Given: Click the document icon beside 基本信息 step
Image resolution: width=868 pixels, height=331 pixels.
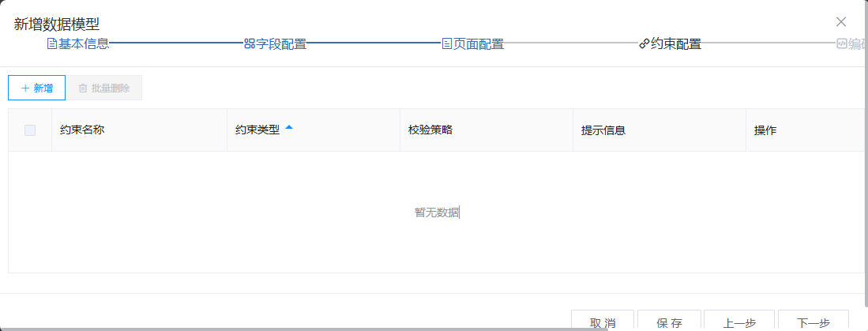Looking at the screenshot, I should tap(52, 44).
